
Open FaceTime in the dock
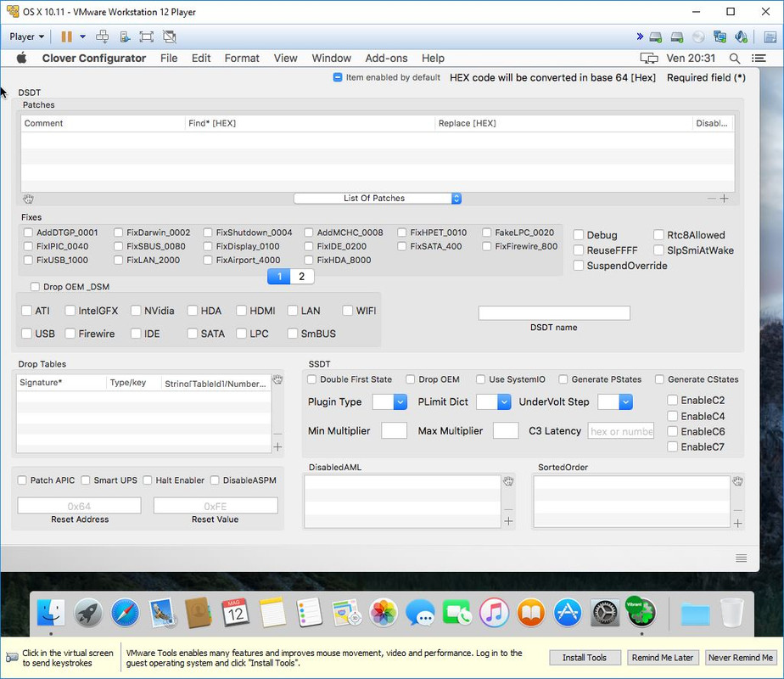tap(457, 613)
